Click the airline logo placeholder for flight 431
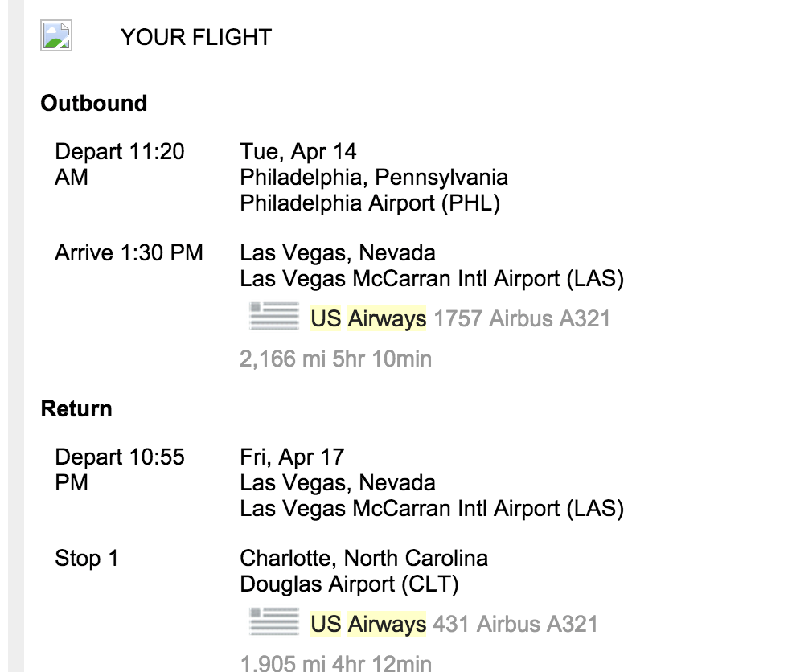 click(x=274, y=622)
